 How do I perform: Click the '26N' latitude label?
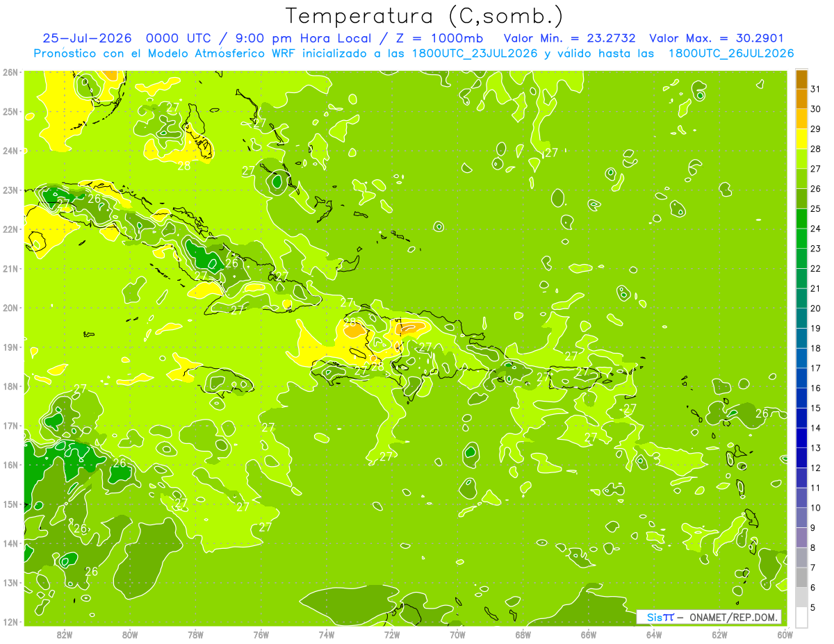coord(10,72)
